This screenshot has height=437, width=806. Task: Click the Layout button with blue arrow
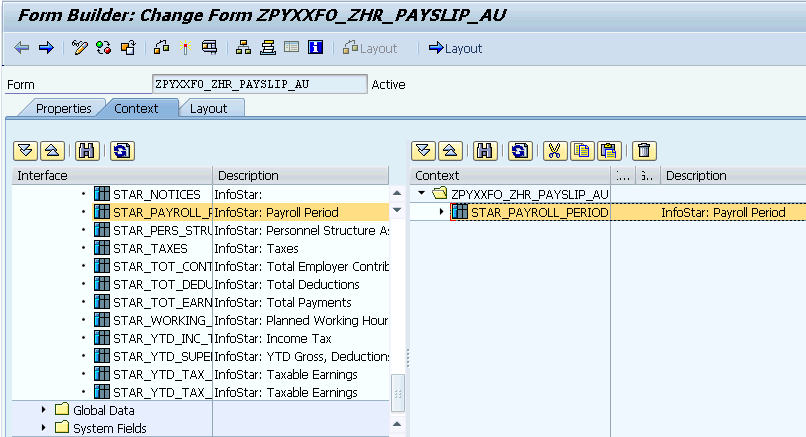(455, 48)
